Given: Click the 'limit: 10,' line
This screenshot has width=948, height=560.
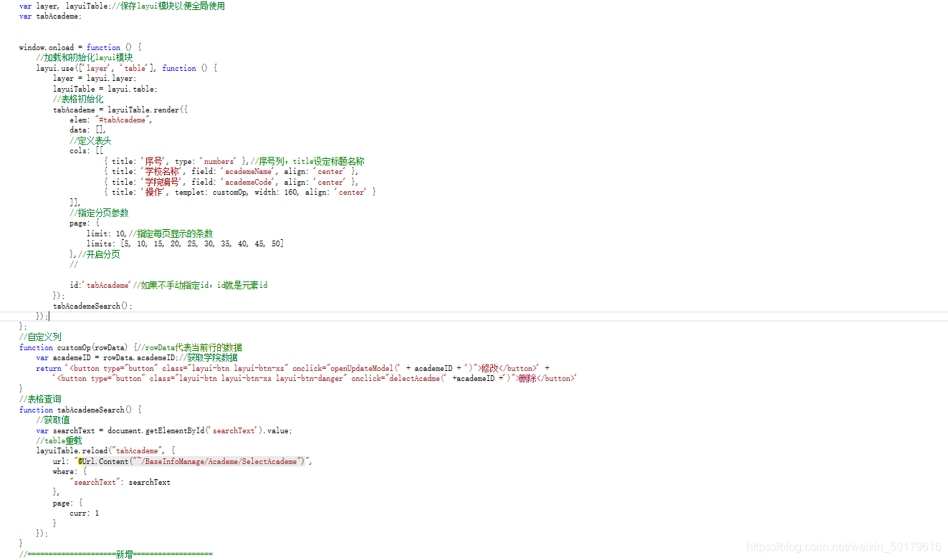Looking at the screenshot, I should point(150,233).
